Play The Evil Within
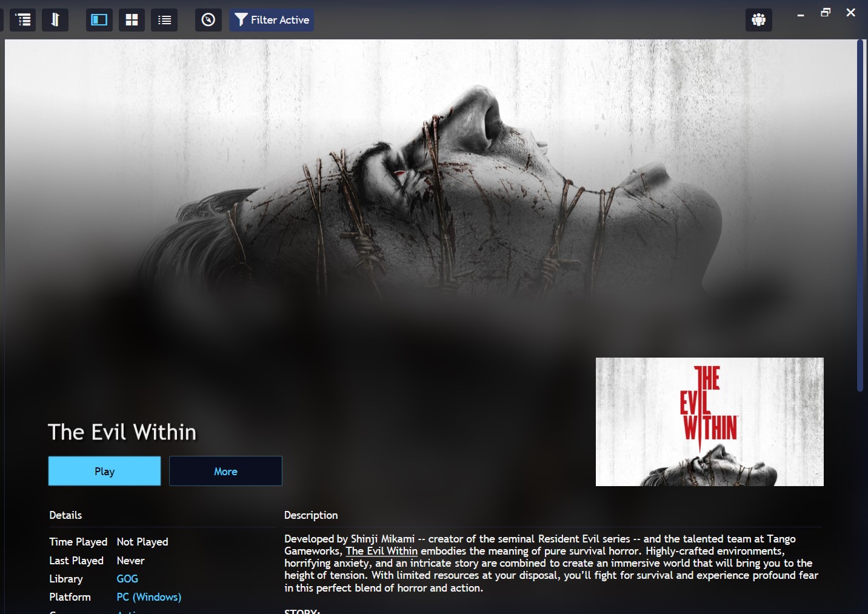Screen dimensions: 868x614 (x=104, y=471)
